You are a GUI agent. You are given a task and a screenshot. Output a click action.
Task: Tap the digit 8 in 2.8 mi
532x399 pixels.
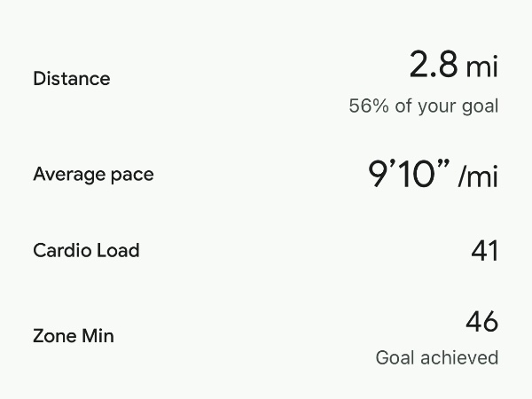click(447, 65)
